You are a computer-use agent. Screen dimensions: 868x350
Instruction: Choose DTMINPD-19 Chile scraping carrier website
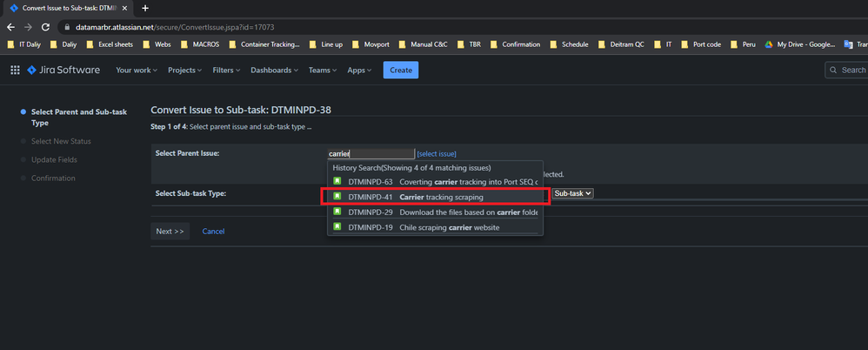(x=435, y=227)
